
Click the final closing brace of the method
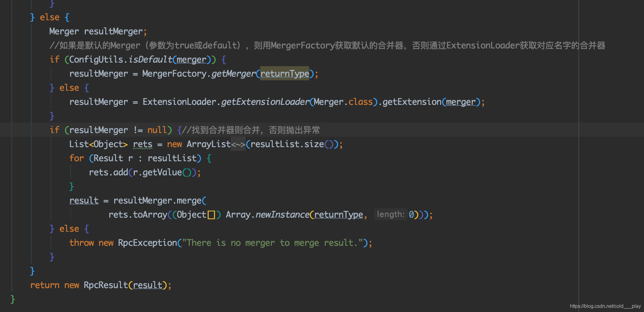[x=13, y=299]
